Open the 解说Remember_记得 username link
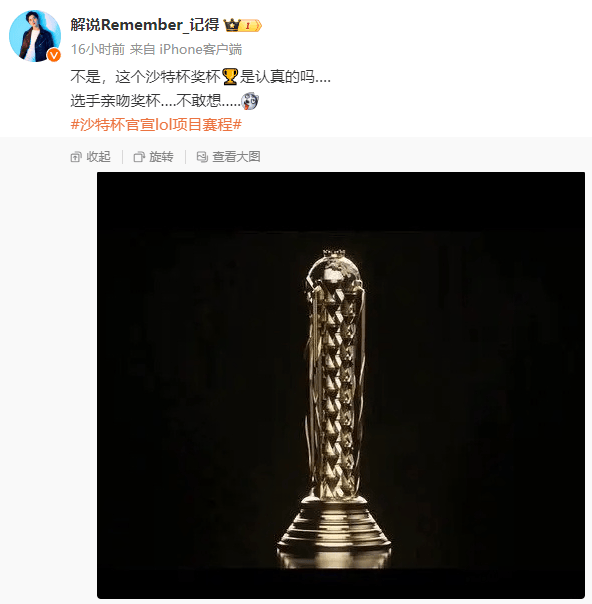The width and height of the screenshot is (592, 604). [145, 25]
